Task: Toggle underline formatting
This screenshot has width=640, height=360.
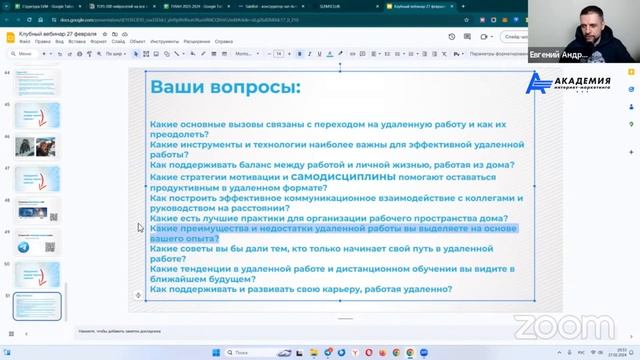Action: click(x=319, y=54)
